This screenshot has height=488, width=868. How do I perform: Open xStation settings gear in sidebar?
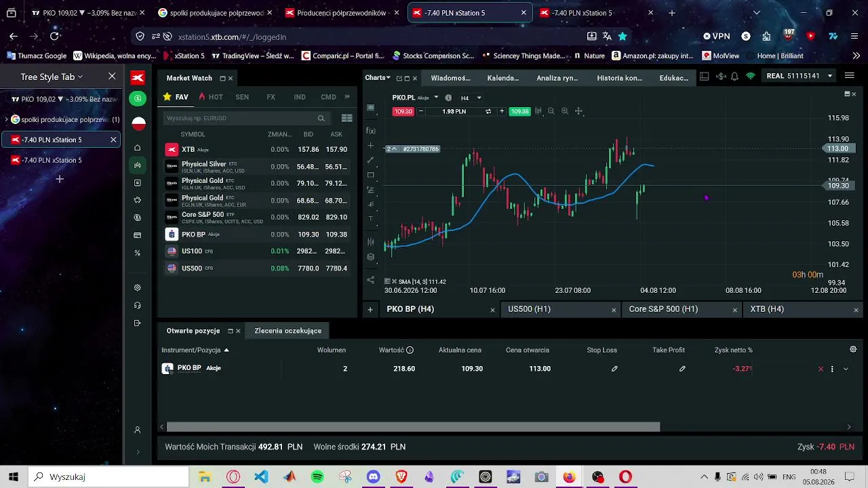138,288
